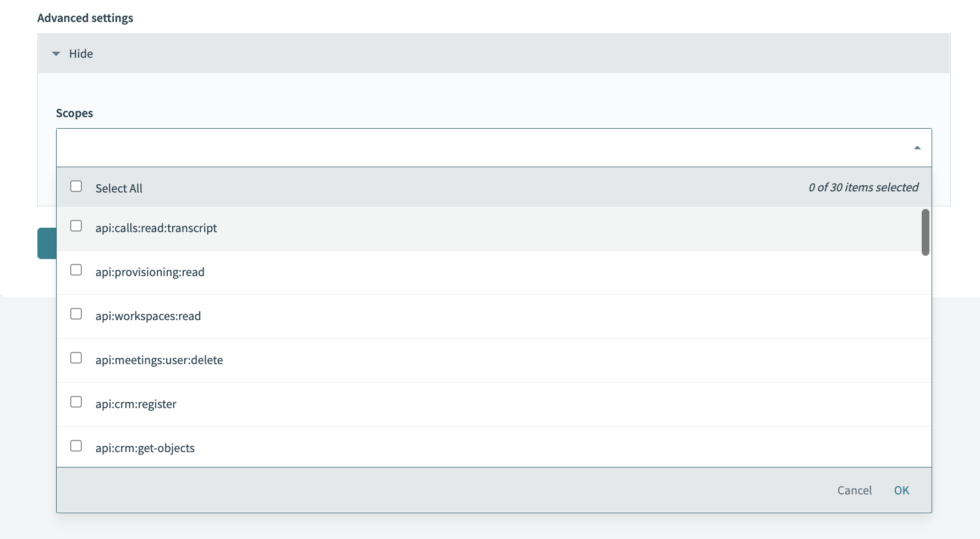Click the Scopes dropdown caret arrow
The width and height of the screenshot is (980, 539).
[x=917, y=148]
